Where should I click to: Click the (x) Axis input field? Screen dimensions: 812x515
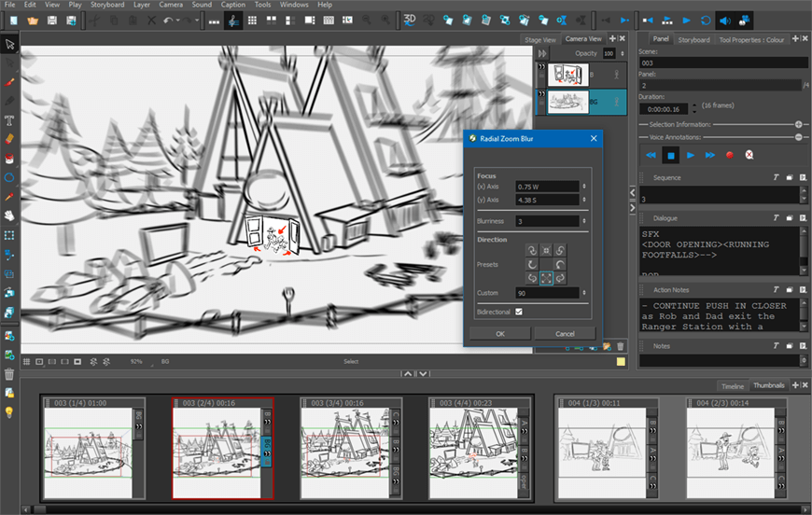[547, 187]
